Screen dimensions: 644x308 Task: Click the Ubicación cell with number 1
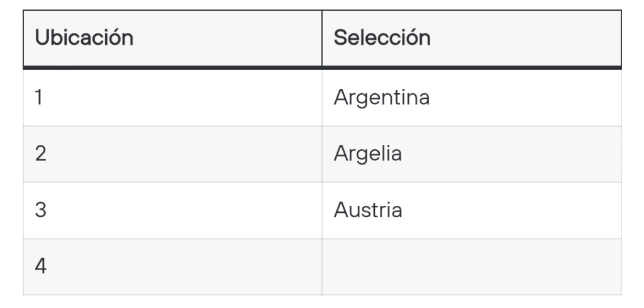(x=172, y=98)
